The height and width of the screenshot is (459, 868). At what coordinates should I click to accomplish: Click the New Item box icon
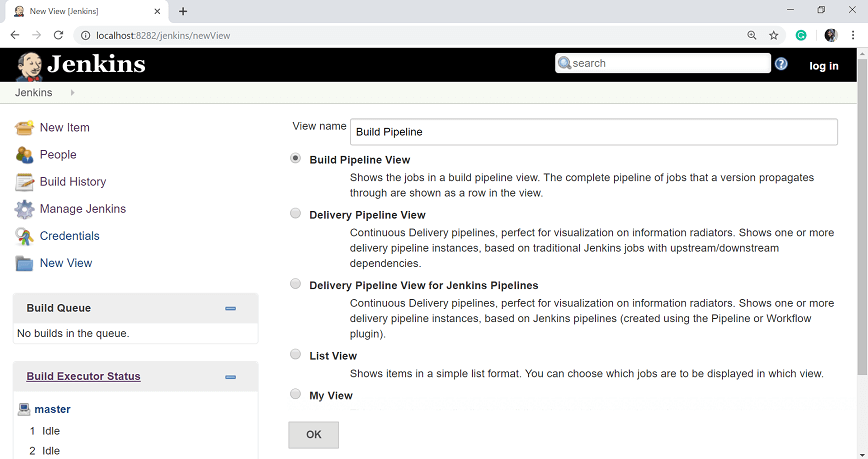click(24, 128)
